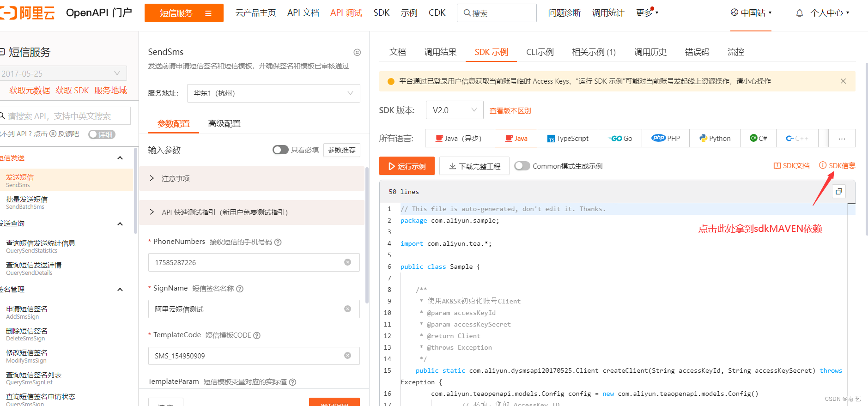This screenshot has width=868, height=406.
Task: Click the 服务地域 link
Action: coord(111,91)
